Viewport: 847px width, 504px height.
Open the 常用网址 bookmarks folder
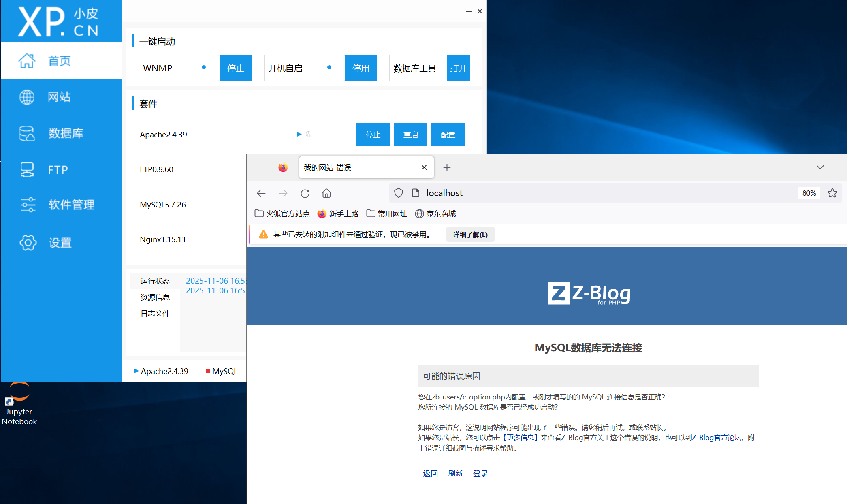click(387, 214)
